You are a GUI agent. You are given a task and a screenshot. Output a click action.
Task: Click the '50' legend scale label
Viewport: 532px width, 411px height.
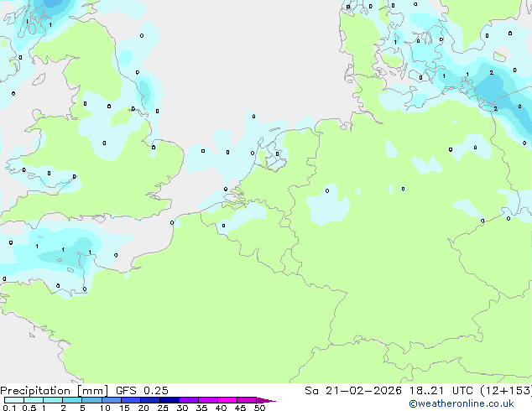coord(259,408)
